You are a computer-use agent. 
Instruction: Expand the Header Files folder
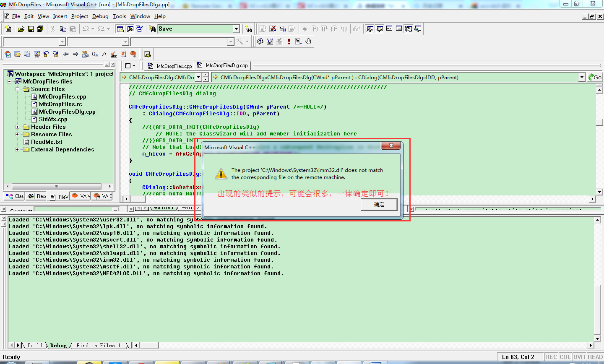(18, 127)
